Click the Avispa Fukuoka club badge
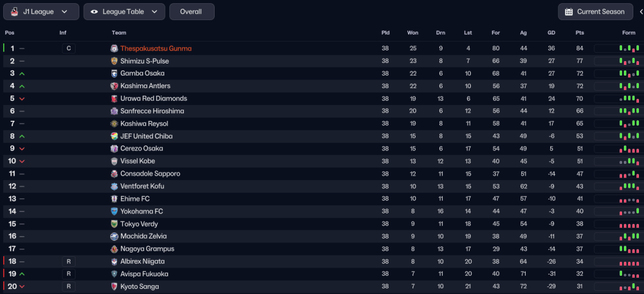Viewport: 644px width, 294px height. tap(114, 274)
